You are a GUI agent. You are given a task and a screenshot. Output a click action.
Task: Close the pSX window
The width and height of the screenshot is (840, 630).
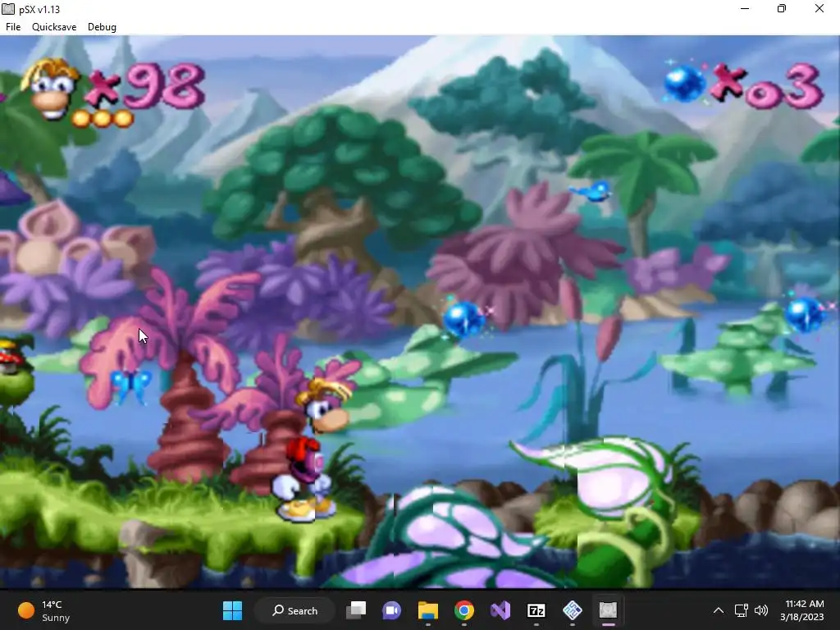pyautogui.click(x=819, y=9)
